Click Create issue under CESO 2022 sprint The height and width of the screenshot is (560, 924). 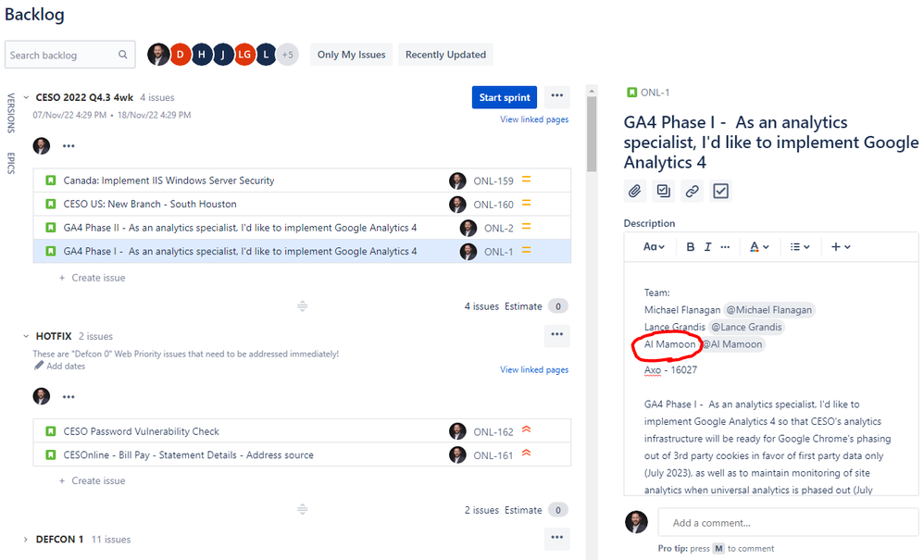93,278
